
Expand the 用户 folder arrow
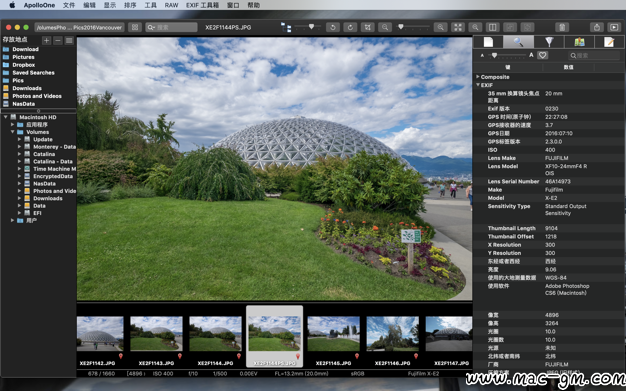click(12, 220)
